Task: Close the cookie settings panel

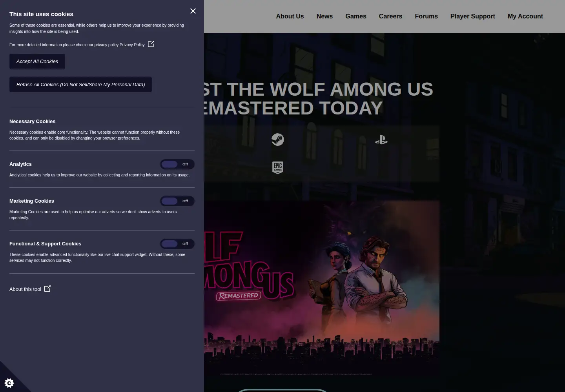Action: (x=193, y=11)
